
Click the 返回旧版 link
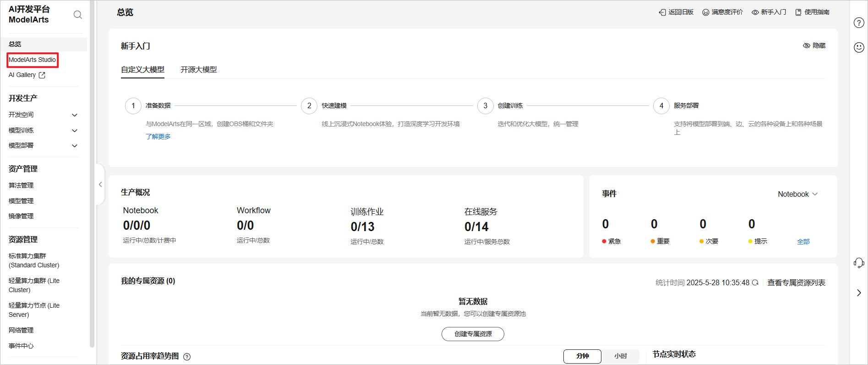[681, 12]
